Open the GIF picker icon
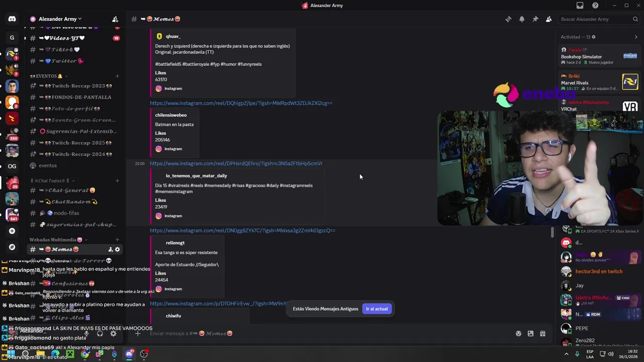 (530, 333)
